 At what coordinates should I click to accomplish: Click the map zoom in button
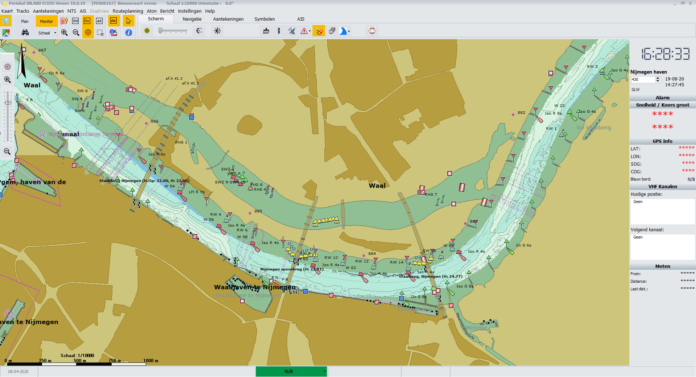click(x=7, y=80)
